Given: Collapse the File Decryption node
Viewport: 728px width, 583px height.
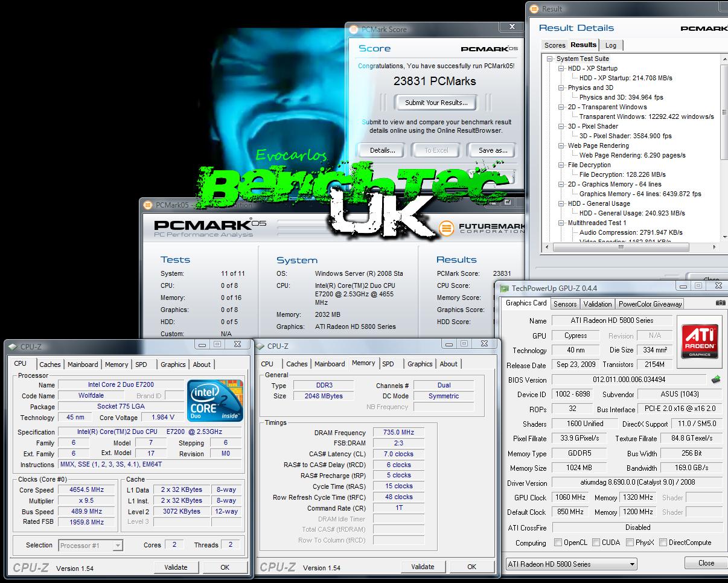Looking at the screenshot, I should [561, 165].
